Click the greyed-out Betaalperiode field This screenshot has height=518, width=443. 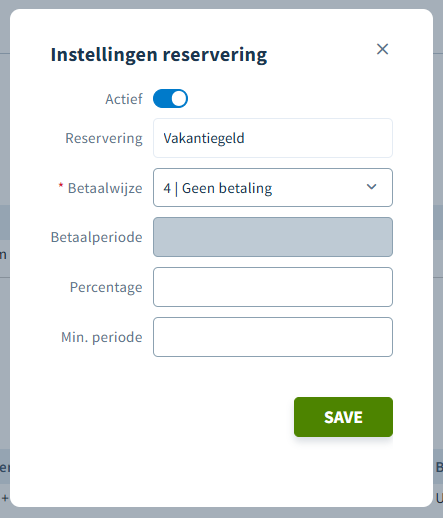click(273, 237)
